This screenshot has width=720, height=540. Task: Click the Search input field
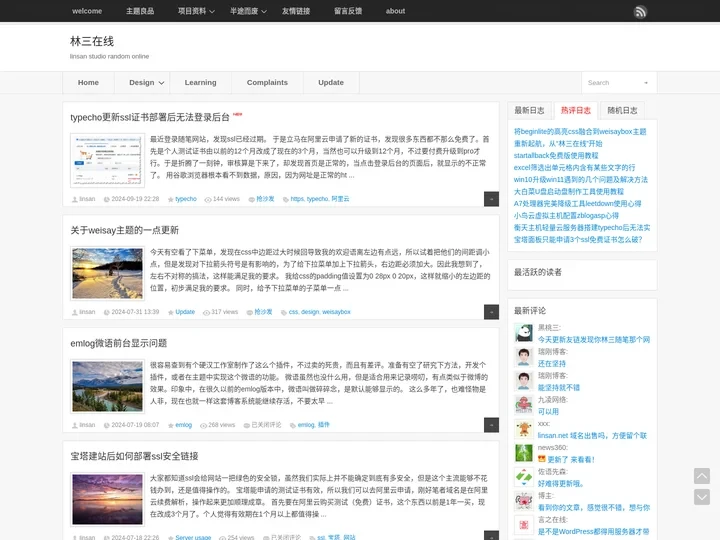point(612,83)
